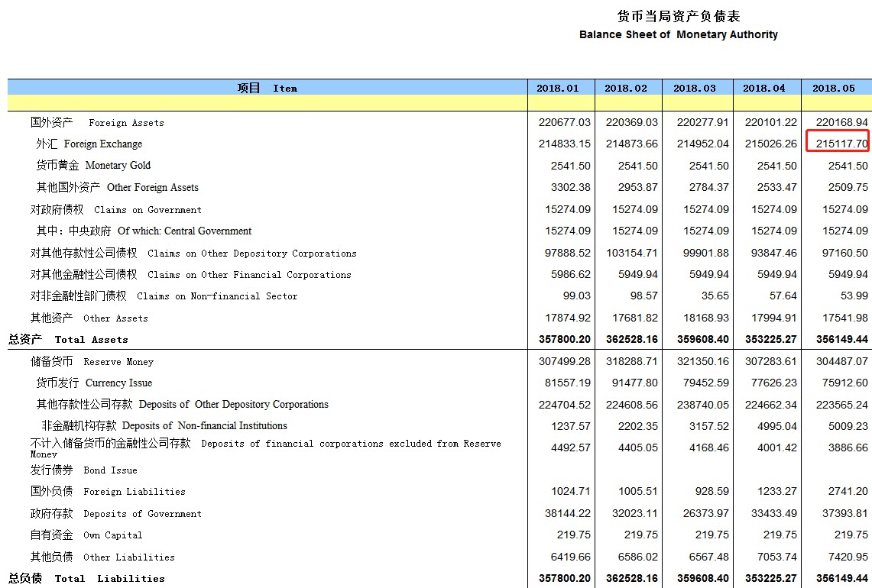Select the 2018.04 column header
This screenshot has width=872, height=588.
point(764,88)
